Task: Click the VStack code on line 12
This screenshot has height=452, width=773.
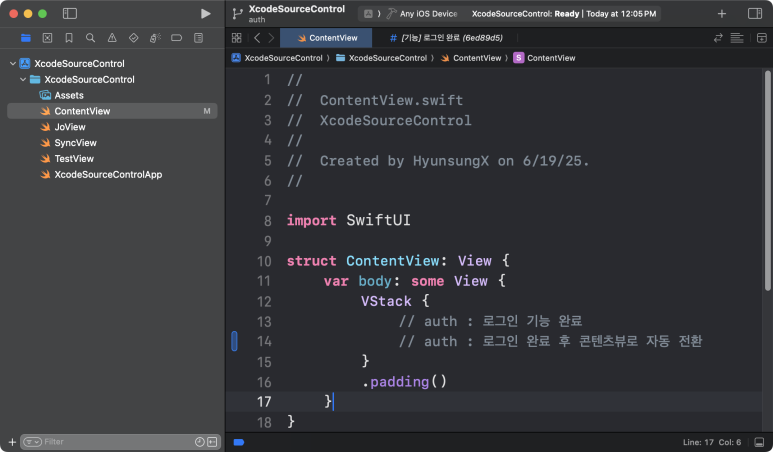Action: click(395, 301)
